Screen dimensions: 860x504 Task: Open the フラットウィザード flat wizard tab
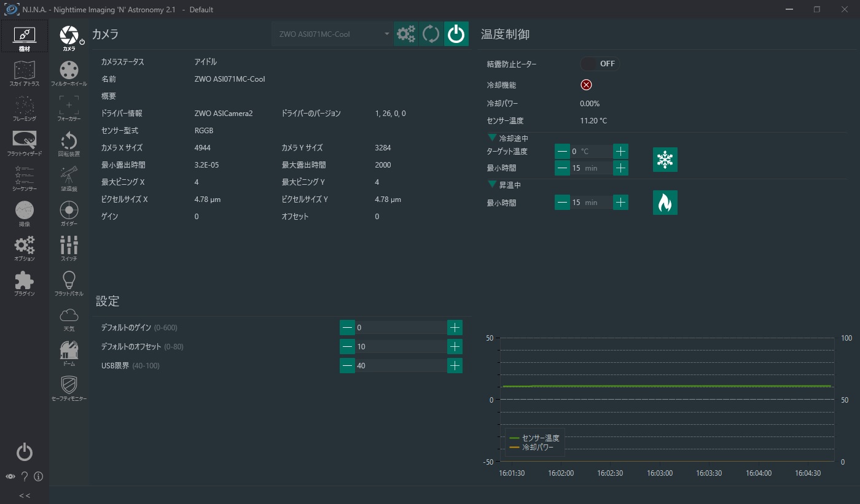tap(25, 142)
